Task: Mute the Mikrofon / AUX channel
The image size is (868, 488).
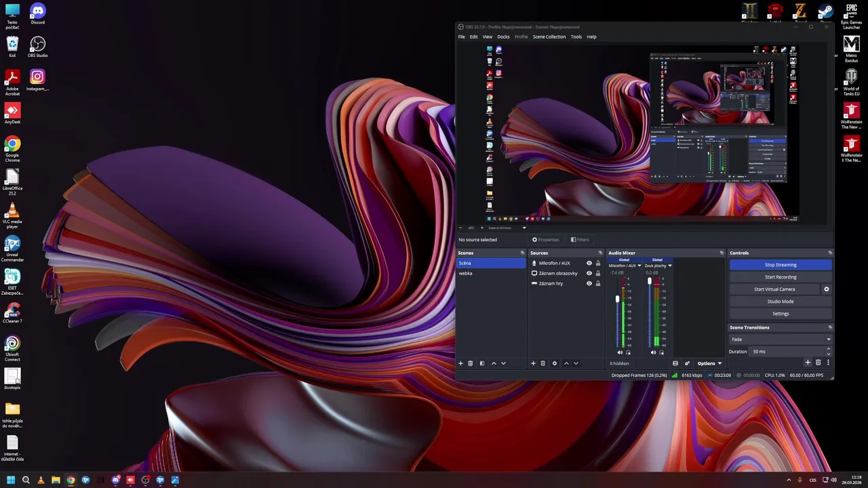Action: (x=620, y=352)
